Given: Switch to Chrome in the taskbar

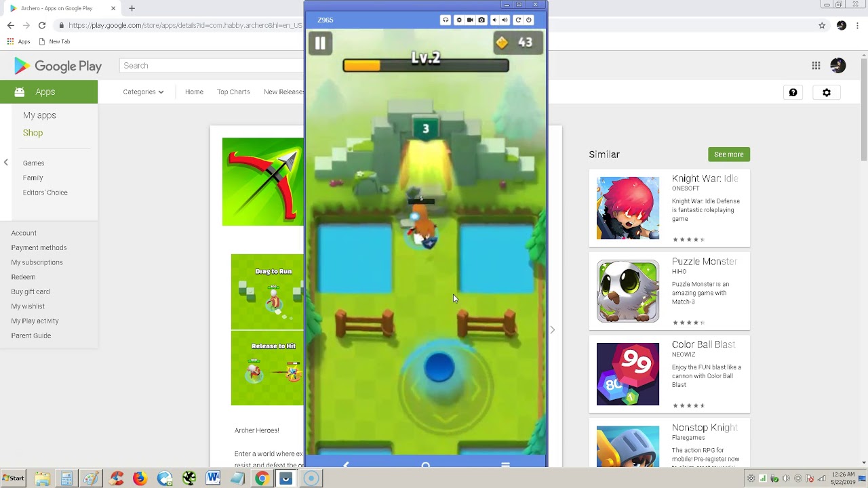Looking at the screenshot, I should 262,479.
